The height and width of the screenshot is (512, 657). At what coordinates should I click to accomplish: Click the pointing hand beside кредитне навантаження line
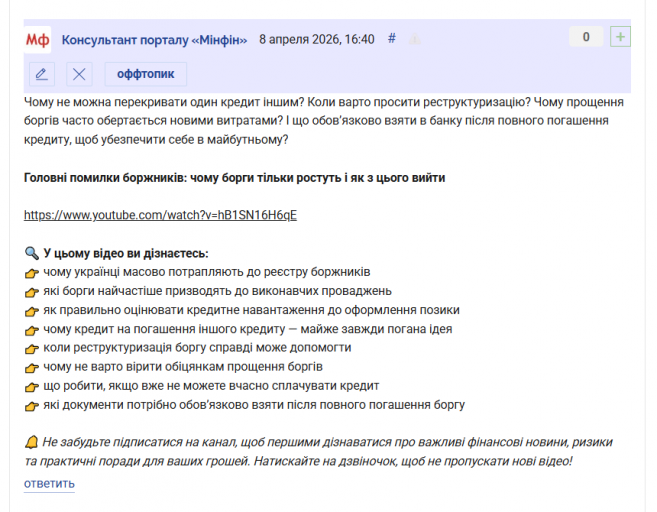point(32,311)
